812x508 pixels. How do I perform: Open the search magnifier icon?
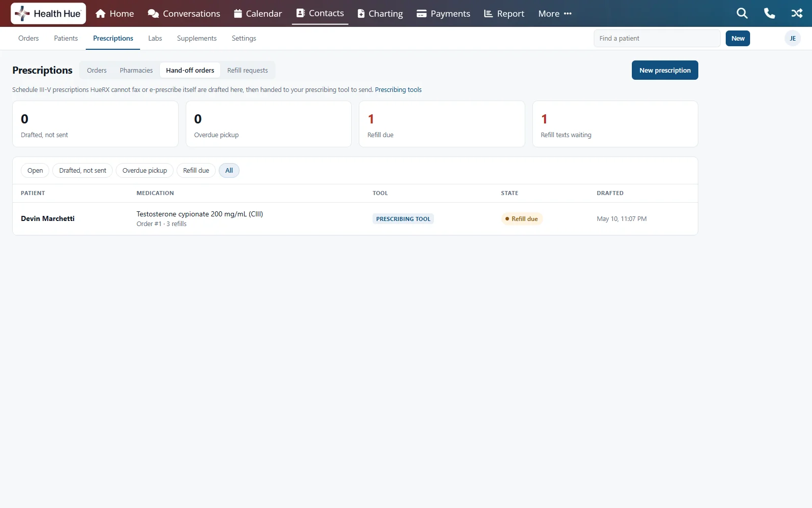tap(742, 14)
